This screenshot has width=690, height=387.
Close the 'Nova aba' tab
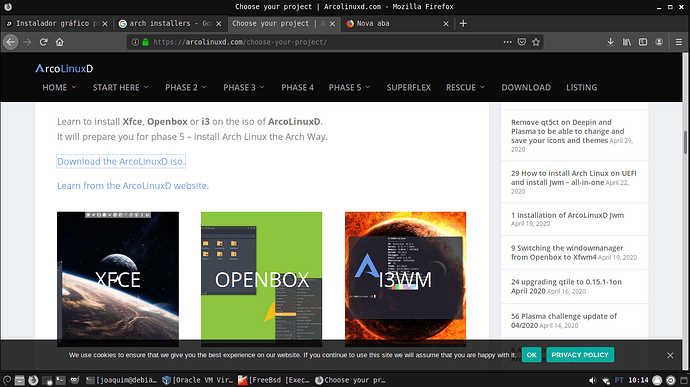click(x=446, y=24)
